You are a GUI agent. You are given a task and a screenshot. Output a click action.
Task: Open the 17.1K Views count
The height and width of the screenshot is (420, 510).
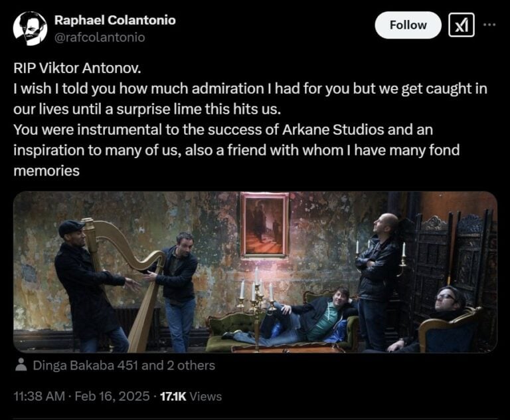pyautogui.click(x=189, y=397)
